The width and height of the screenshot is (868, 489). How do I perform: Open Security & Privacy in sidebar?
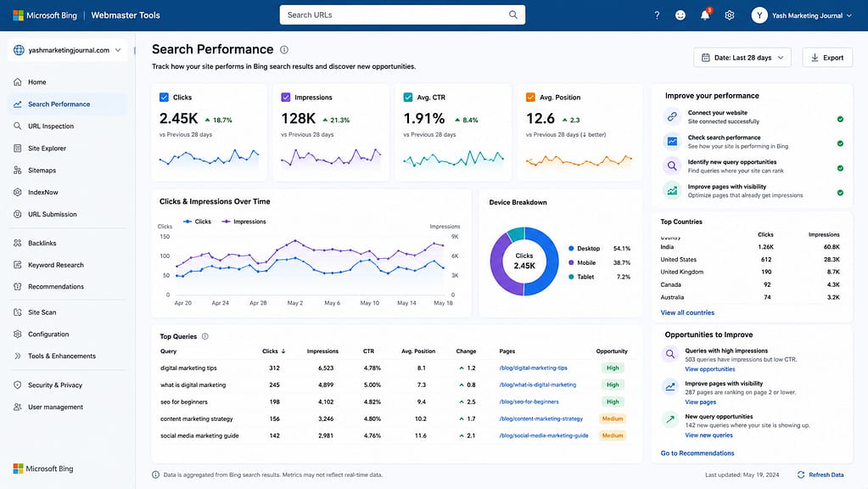pos(55,385)
